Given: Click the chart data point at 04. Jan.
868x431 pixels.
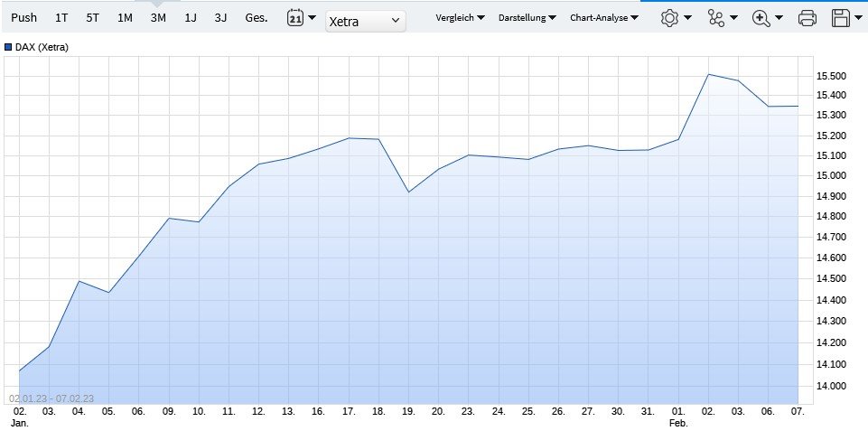Looking at the screenshot, I should 79,281.
